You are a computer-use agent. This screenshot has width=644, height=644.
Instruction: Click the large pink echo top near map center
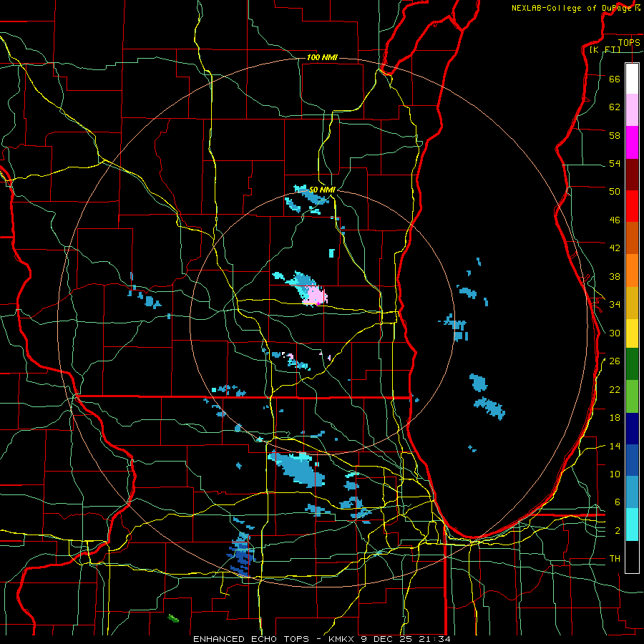315,296
